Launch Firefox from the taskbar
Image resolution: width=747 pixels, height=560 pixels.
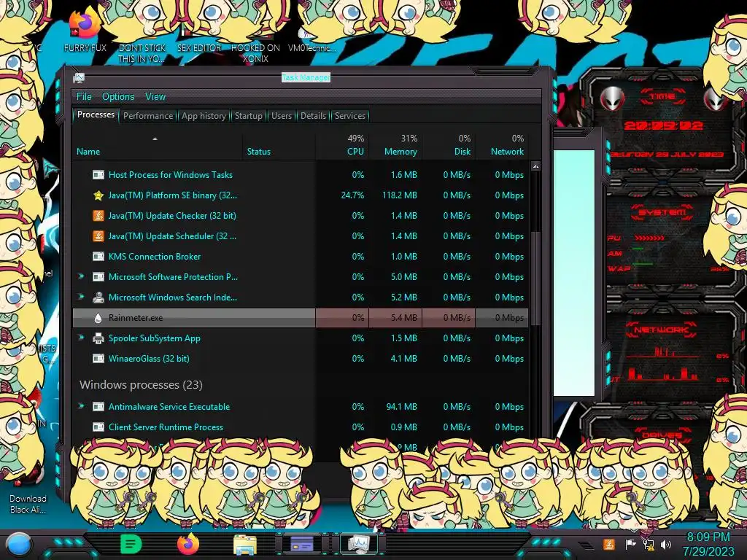point(188,544)
